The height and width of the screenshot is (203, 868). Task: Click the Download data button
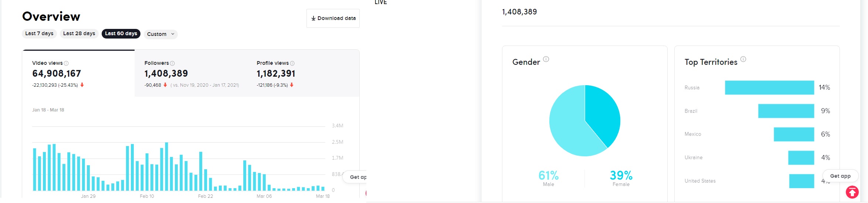tap(333, 18)
